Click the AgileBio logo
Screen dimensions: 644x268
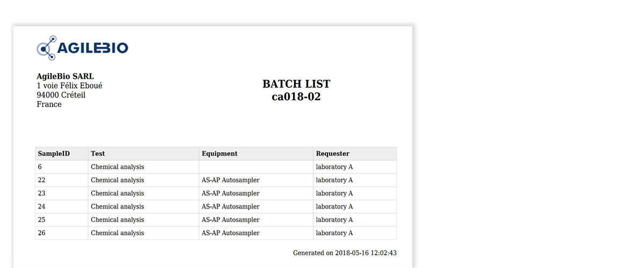82,48
